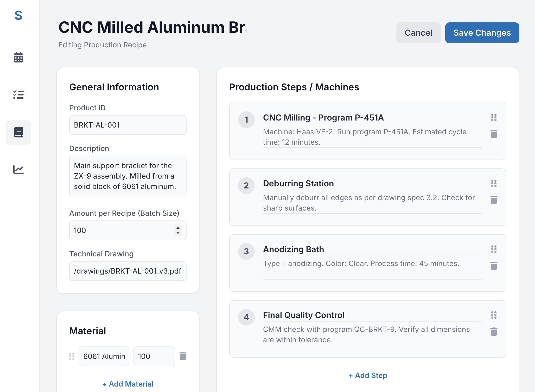Click the Technical Drawing path field
535x392 pixels.
click(128, 271)
